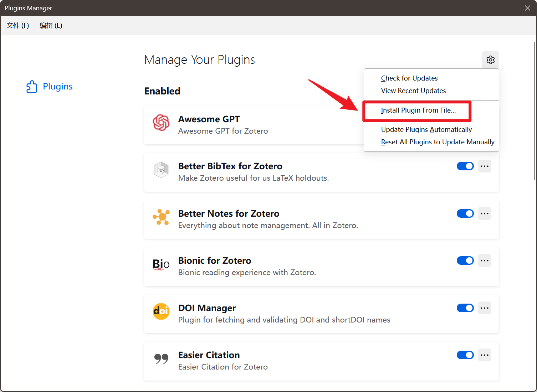The width and height of the screenshot is (537, 392).
Task: Open more options for Better BibTex
Action: pyautogui.click(x=484, y=166)
